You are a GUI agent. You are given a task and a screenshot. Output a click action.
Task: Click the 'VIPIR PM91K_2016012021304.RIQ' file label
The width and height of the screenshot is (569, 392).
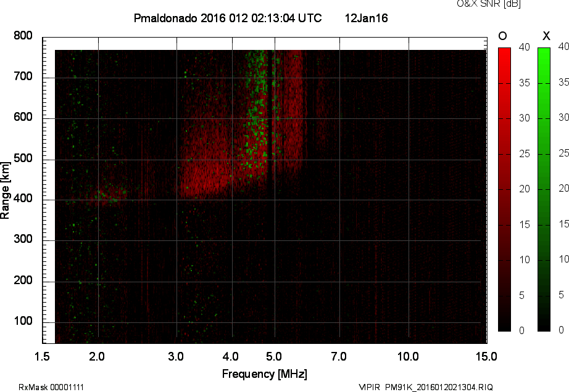click(x=426, y=387)
